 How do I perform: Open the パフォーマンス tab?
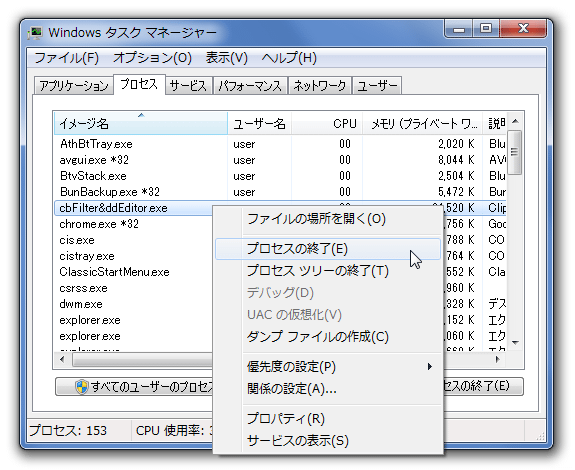pyautogui.click(x=250, y=86)
